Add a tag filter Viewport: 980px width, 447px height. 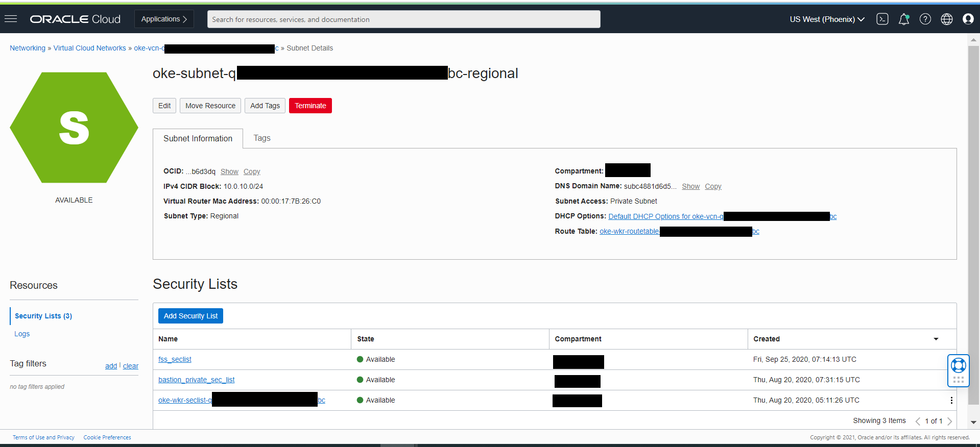tap(111, 366)
